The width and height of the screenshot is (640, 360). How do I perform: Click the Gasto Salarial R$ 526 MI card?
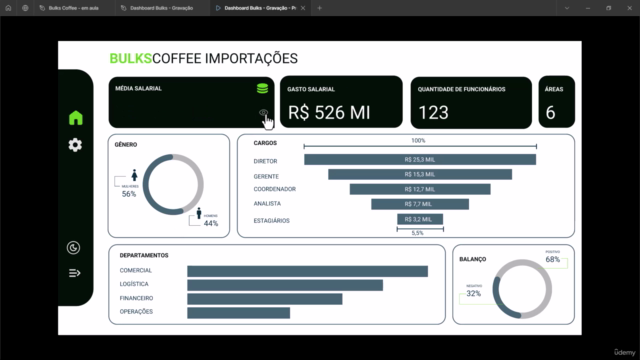341,102
